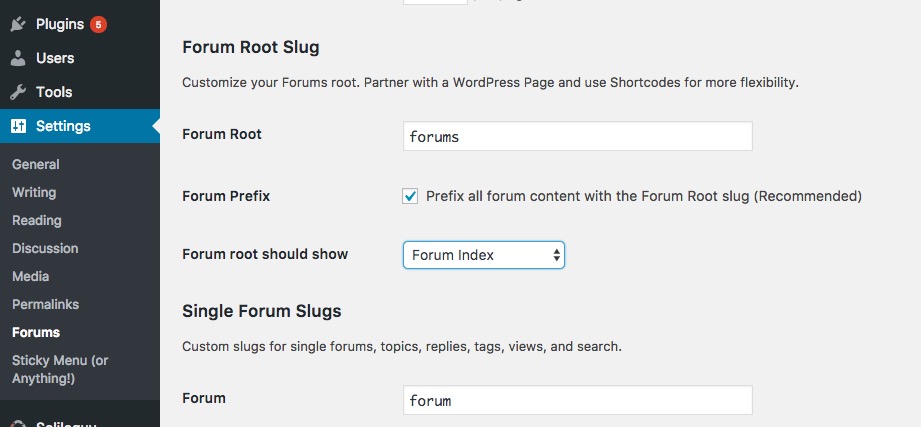Image resolution: width=921 pixels, height=427 pixels.
Task: Open Permalinks settings page
Action: (45, 304)
